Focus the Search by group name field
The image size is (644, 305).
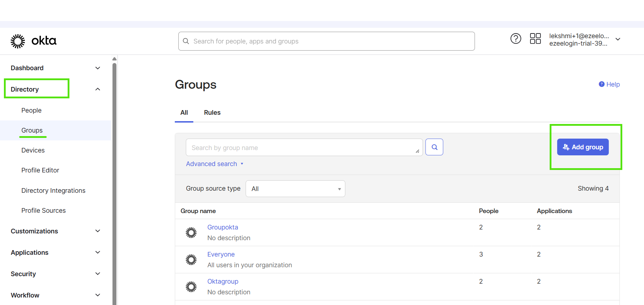(304, 148)
